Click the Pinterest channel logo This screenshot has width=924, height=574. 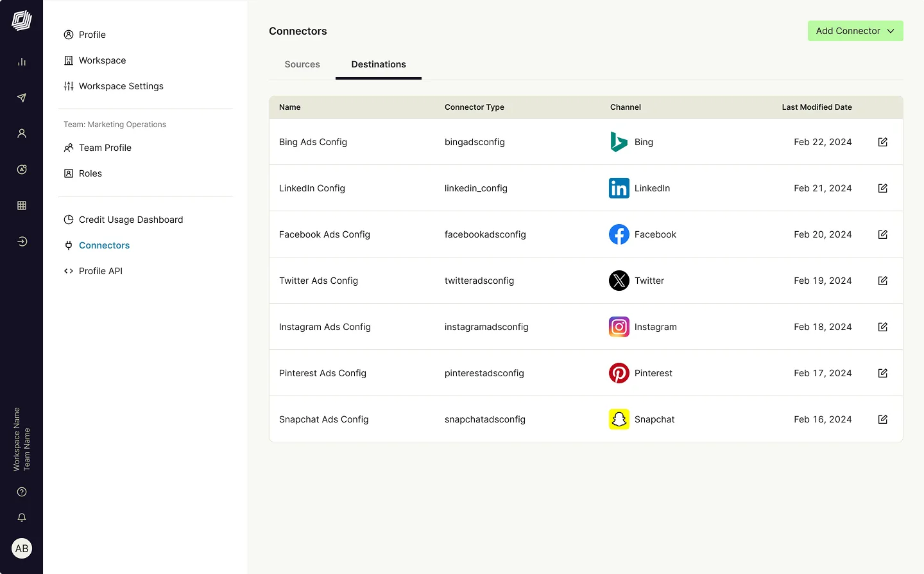(x=619, y=373)
